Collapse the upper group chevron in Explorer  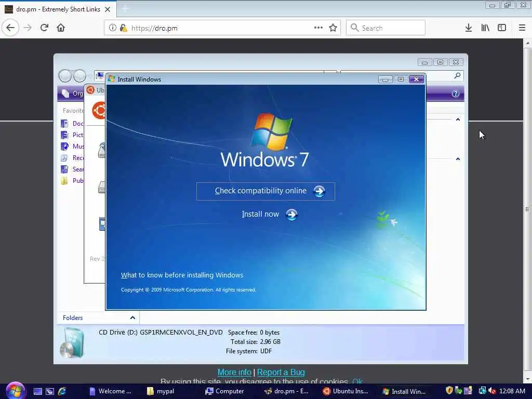coord(458,119)
